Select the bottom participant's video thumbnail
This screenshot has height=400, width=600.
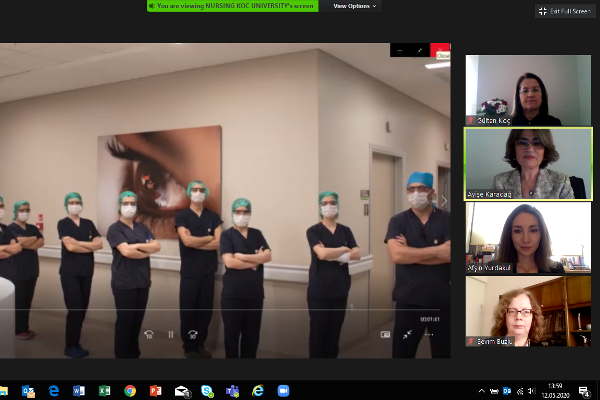528,311
